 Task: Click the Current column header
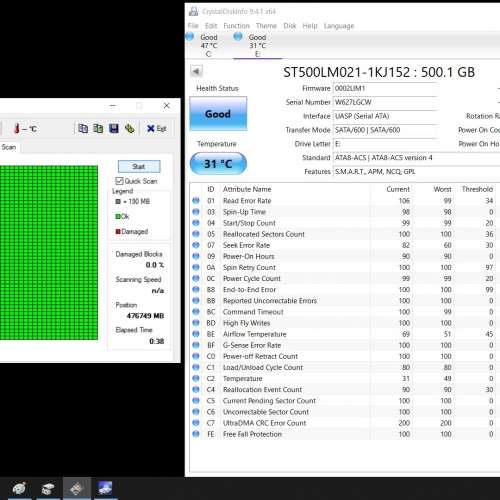(398, 189)
